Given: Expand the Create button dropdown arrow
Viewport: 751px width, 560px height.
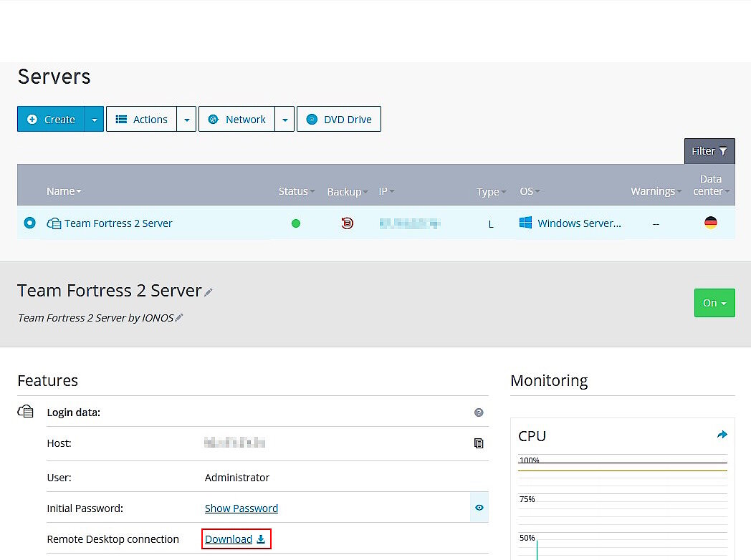Looking at the screenshot, I should (x=95, y=119).
